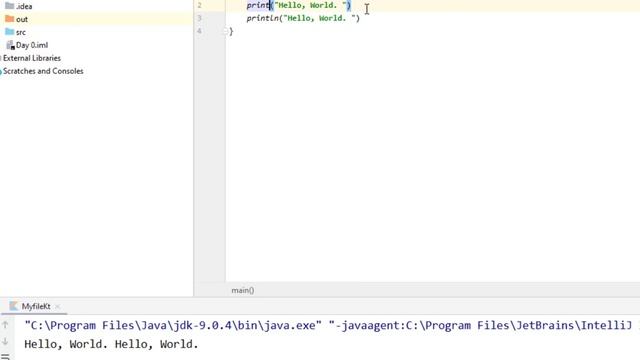Place cursor in println statement on line 3
This screenshot has width=640, height=360.
(303, 18)
